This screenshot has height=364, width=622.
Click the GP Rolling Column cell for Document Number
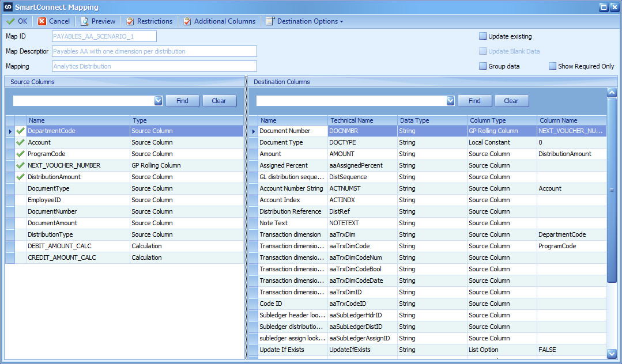coord(502,131)
